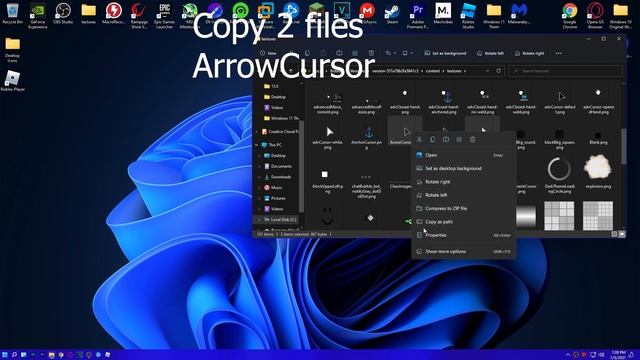Open address bar history dropdown
Viewport: 640px width, 360px height.
(x=487, y=71)
